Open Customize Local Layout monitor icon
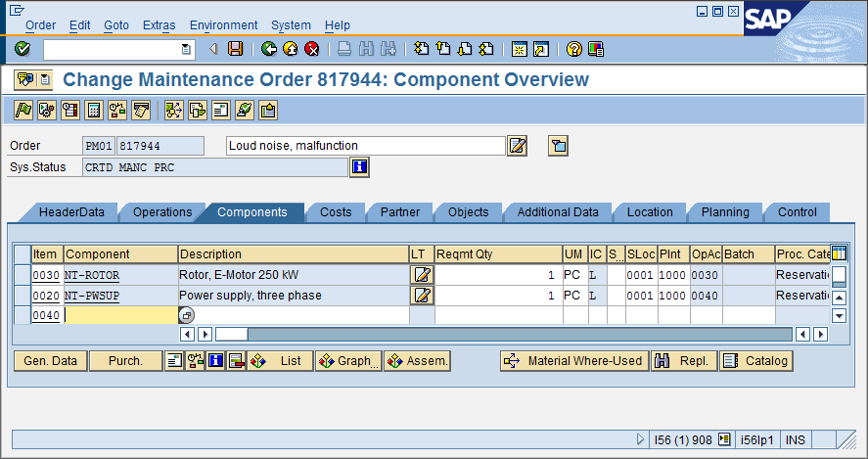The height and width of the screenshot is (459, 868). coord(596,49)
